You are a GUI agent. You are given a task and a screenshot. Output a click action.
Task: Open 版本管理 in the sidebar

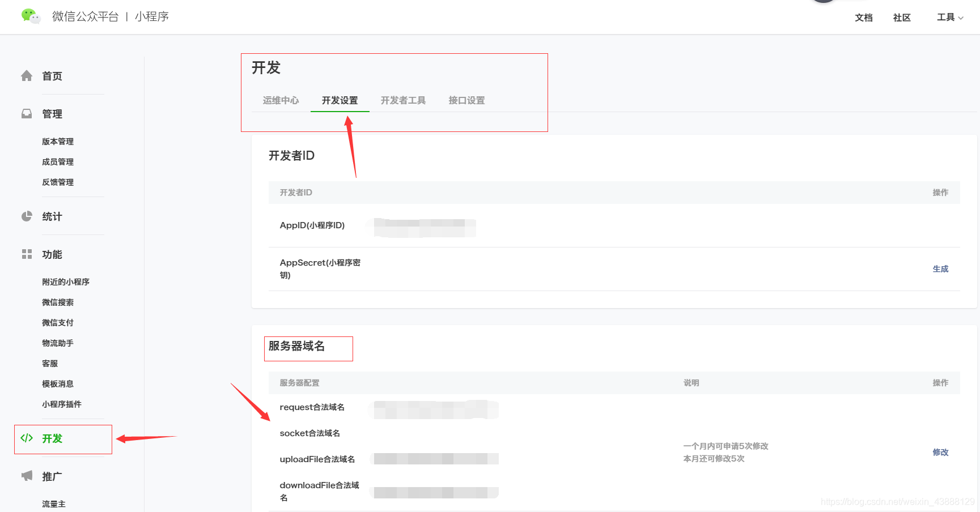[x=58, y=142]
